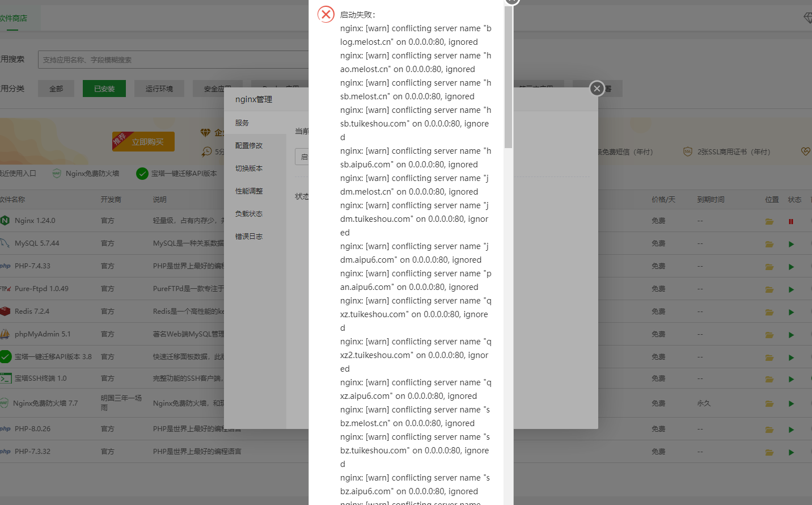Open MySQL 5.7.44 in software list
The image size is (812, 505).
click(37, 243)
